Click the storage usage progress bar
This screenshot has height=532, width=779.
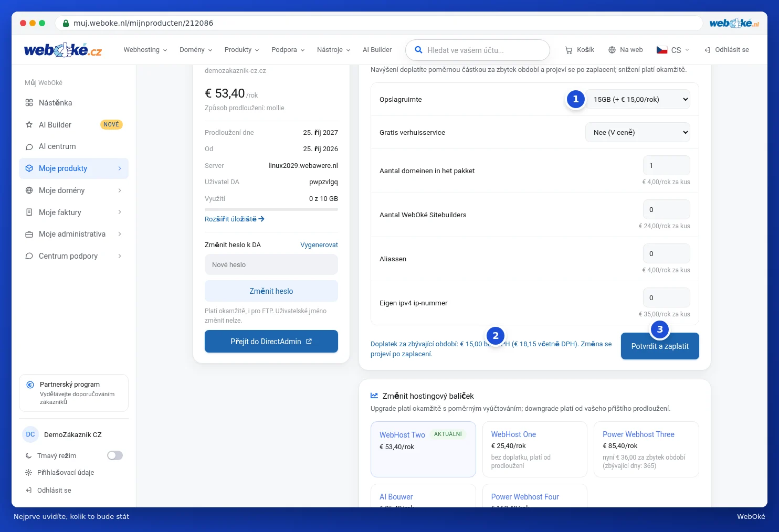tap(271, 209)
